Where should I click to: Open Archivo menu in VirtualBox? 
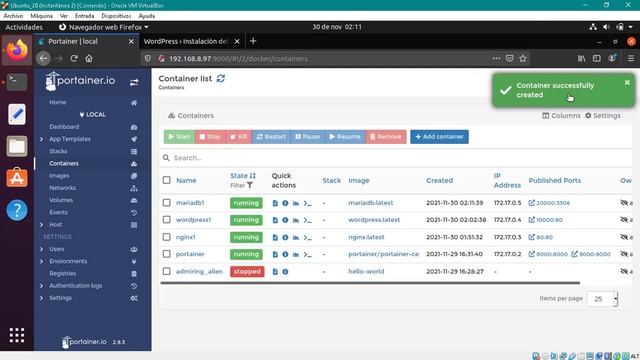click(13, 16)
